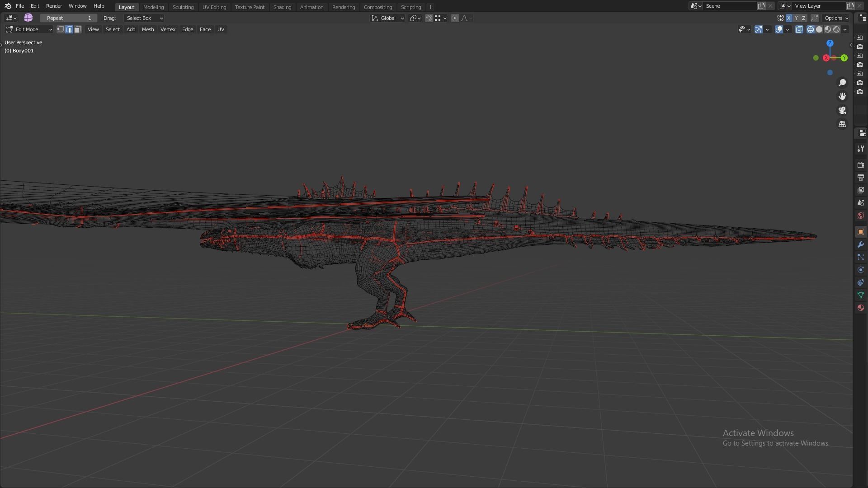This screenshot has width=868, height=488.
Task: Open the transform pivot point dropdown
Action: (x=415, y=18)
